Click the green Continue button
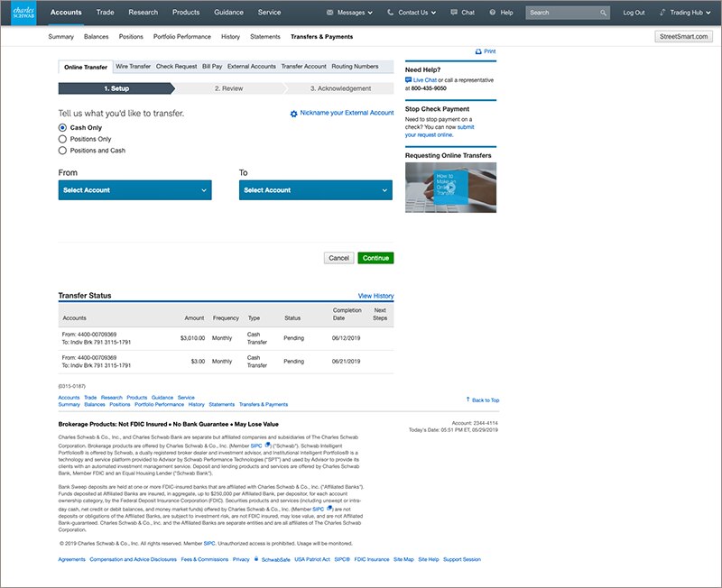This screenshot has height=588, width=722. [375, 258]
